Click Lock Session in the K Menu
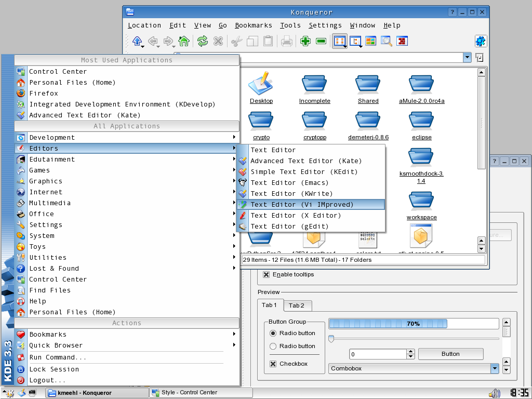 pos(127,369)
